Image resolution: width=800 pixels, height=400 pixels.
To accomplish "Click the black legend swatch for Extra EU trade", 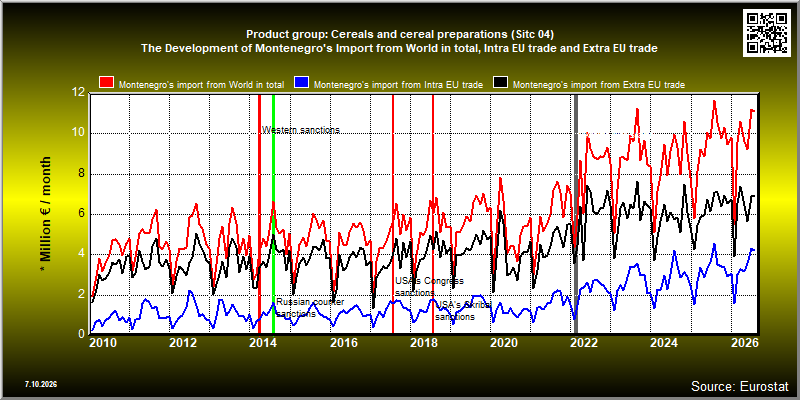I will tap(501, 83).
